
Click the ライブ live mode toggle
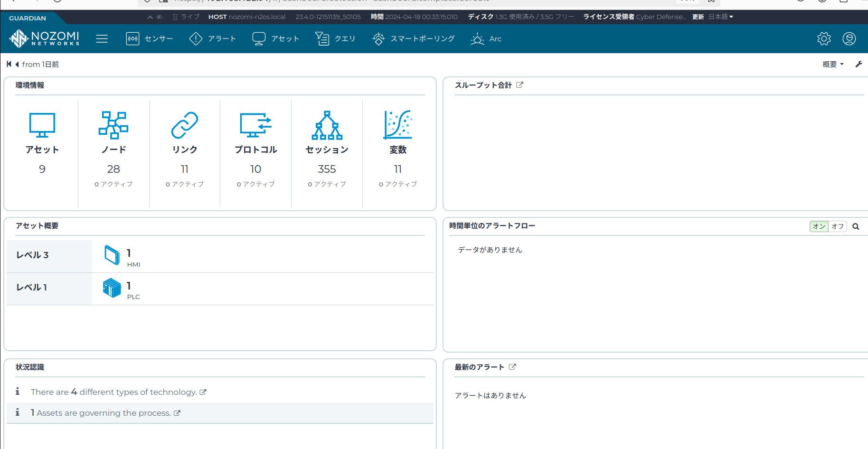coord(186,17)
